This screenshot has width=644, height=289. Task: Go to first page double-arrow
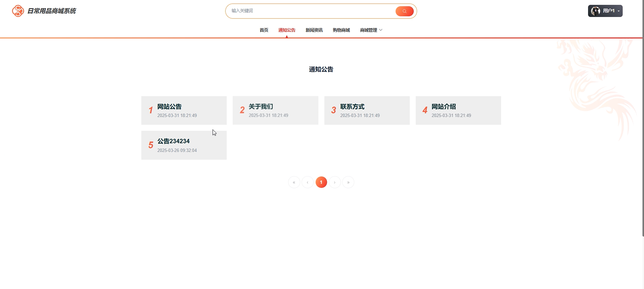click(x=294, y=182)
